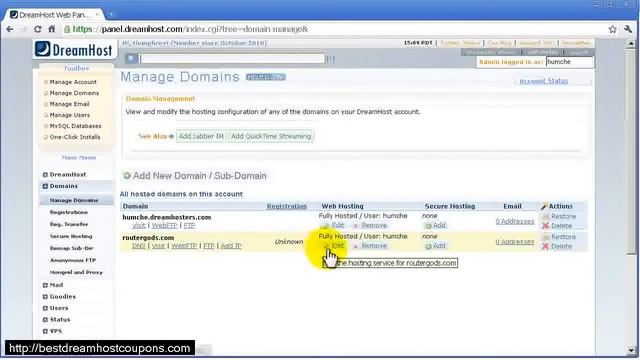640x360 pixels.
Task: Remove hosting for humche.dreamhosters.com
Action: click(370, 226)
